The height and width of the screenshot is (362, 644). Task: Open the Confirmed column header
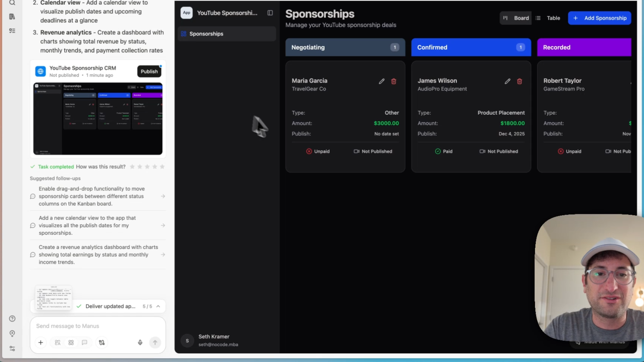point(471,47)
